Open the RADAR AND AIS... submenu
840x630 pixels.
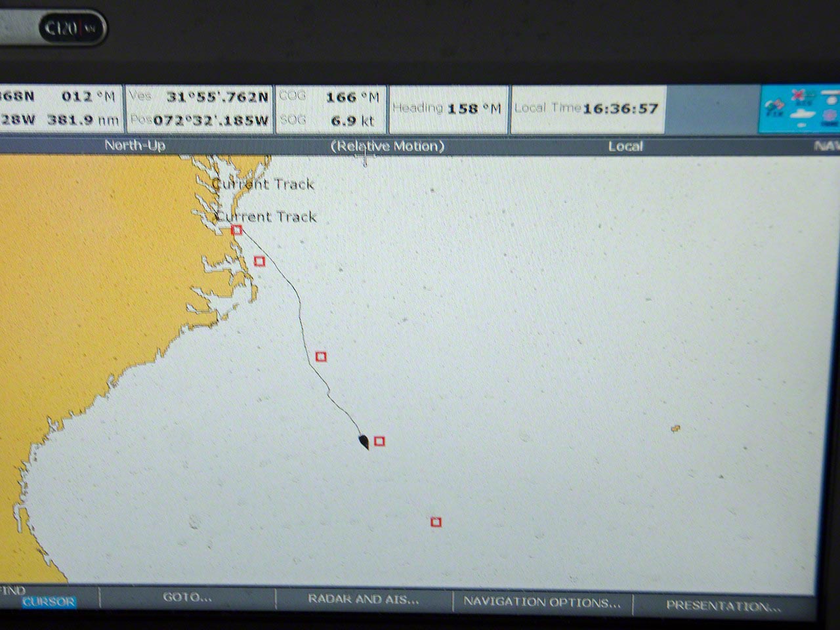point(364,599)
